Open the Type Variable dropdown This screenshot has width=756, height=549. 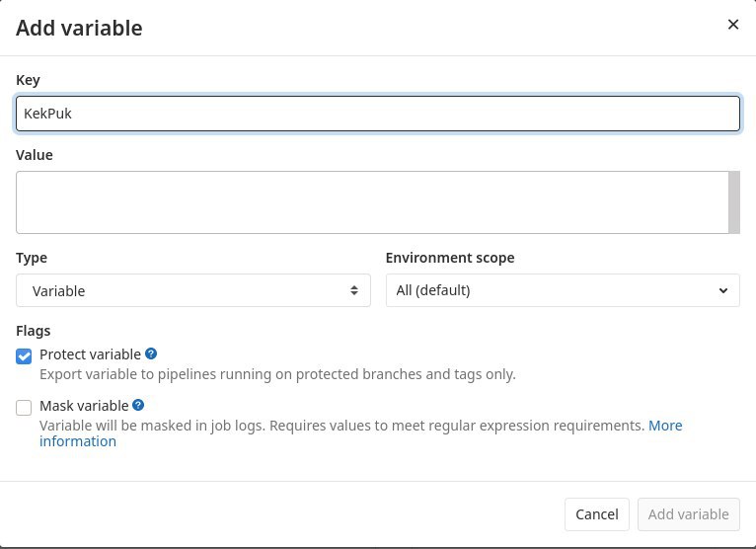[x=193, y=290]
